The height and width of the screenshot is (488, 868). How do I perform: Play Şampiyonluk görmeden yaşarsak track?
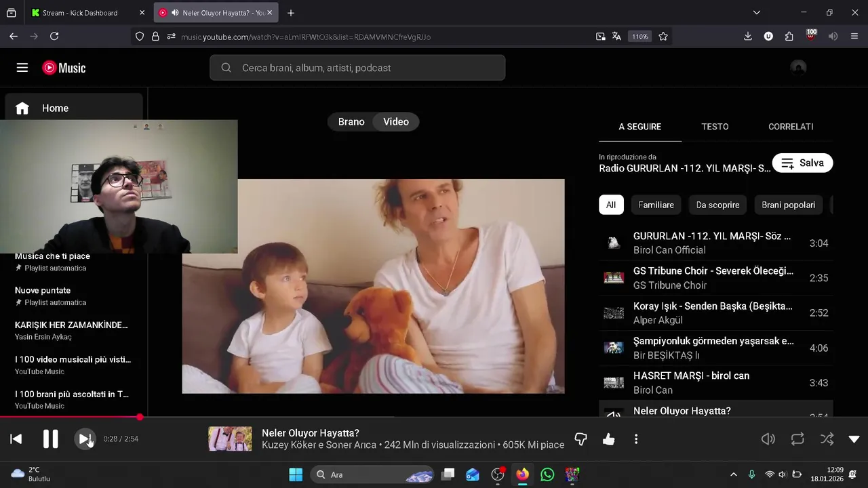[715, 348]
